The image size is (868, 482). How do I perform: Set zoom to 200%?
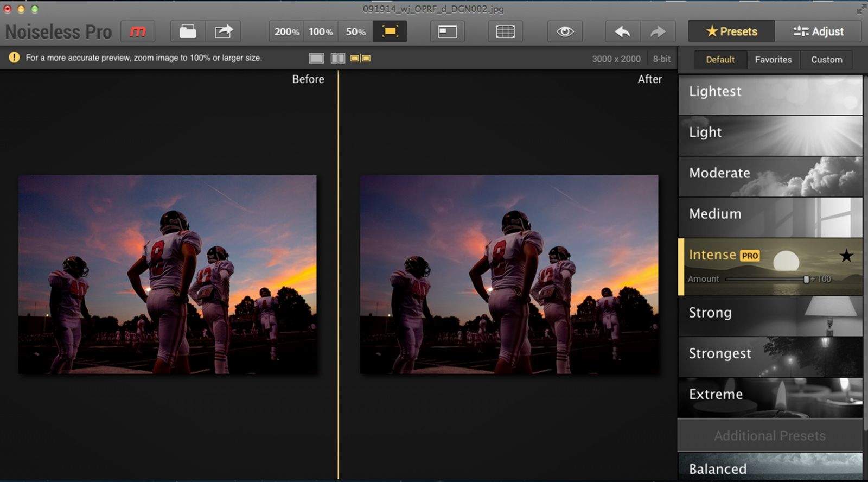click(x=286, y=31)
